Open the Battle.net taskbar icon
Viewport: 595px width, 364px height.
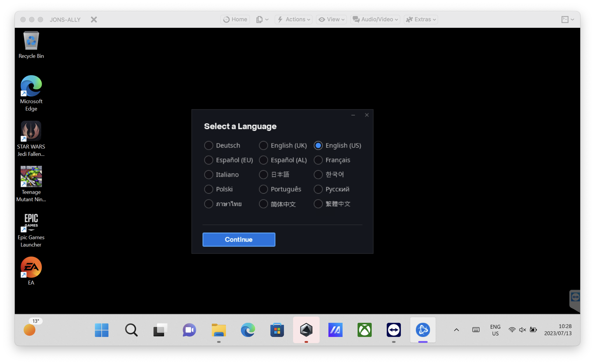pyautogui.click(x=423, y=330)
